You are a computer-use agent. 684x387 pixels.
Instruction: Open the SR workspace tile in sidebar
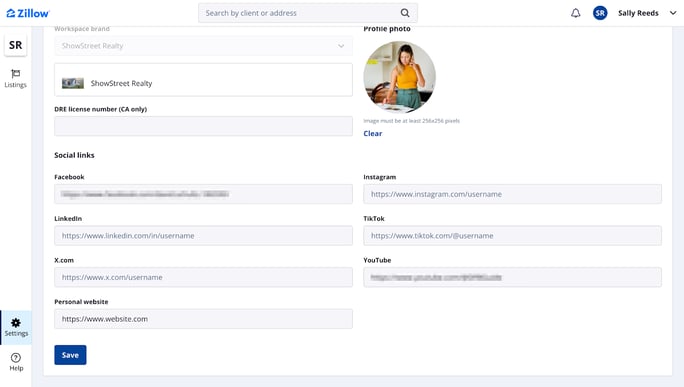coord(16,45)
